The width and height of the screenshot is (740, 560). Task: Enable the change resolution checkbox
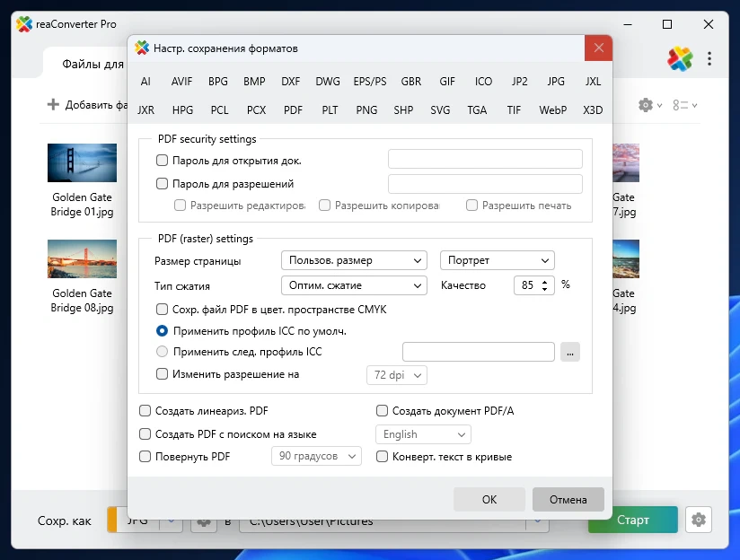162,374
